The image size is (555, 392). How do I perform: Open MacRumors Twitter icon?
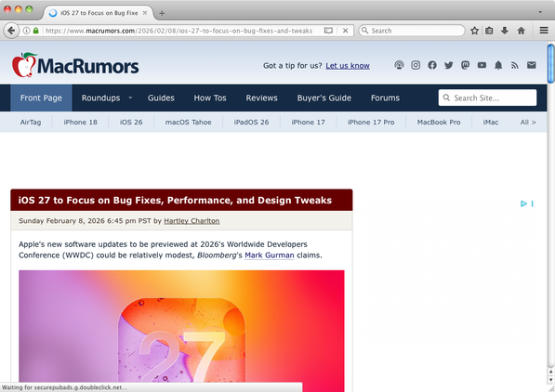448,65
